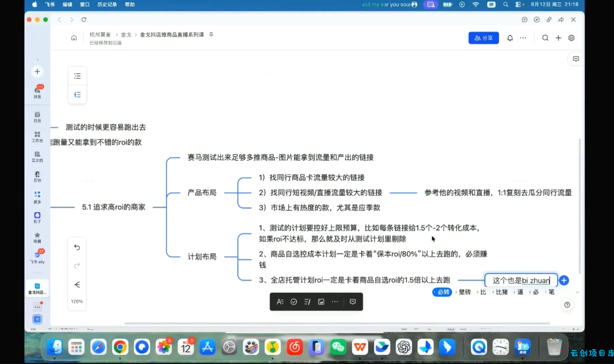Open more options in node toolbar
The height and width of the screenshot is (364, 614).
coord(335,302)
